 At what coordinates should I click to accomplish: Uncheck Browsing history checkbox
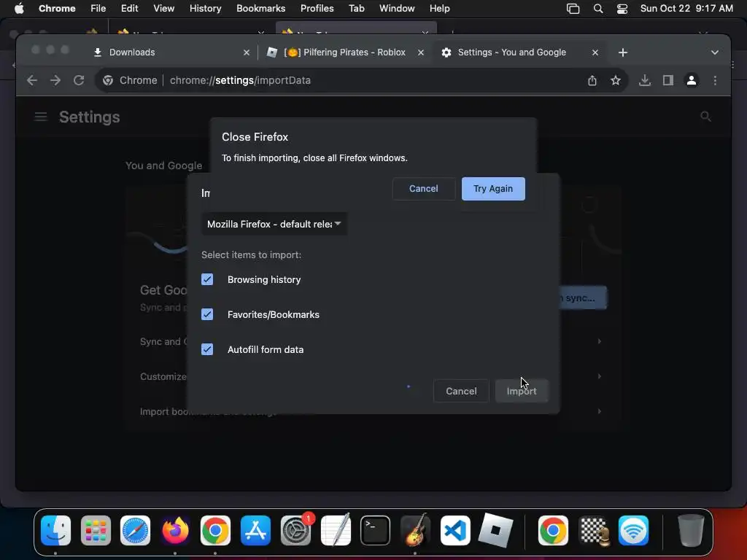[x=207, y=279]
